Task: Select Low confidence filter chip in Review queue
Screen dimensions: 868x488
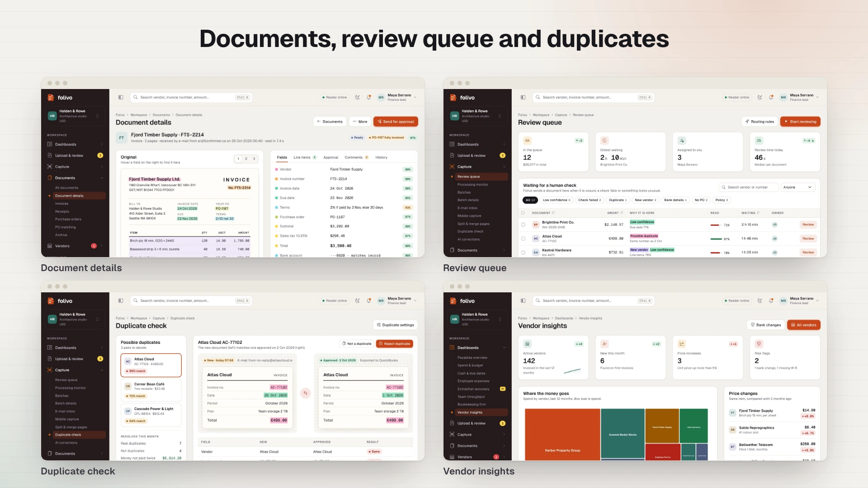Action: point(557,200)
